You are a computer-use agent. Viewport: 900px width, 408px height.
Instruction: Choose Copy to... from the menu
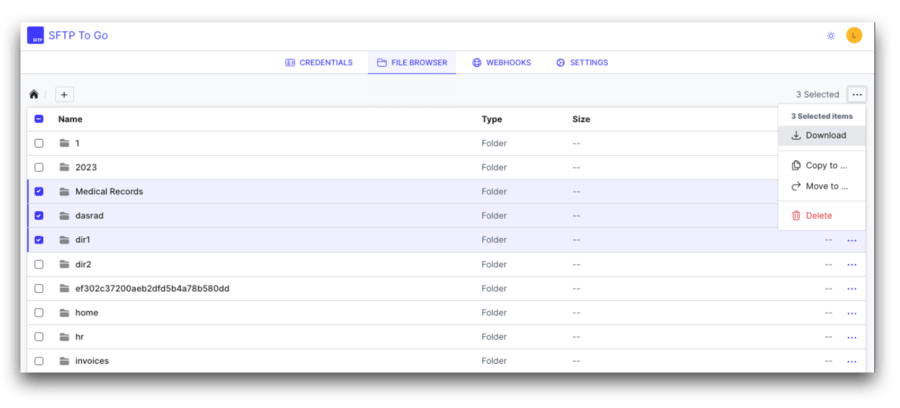pyautogui.click(x=821, y=166)
